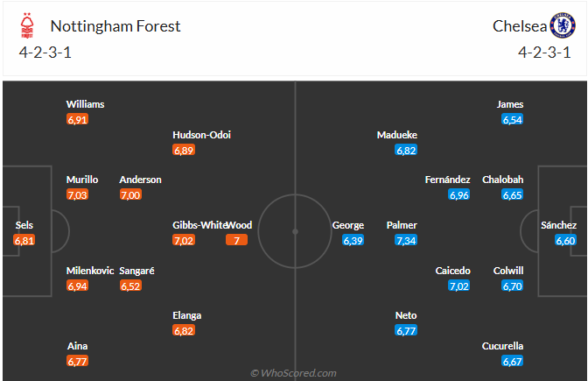
Task: Open the Chelsea team link
Action: pos(519,25)
